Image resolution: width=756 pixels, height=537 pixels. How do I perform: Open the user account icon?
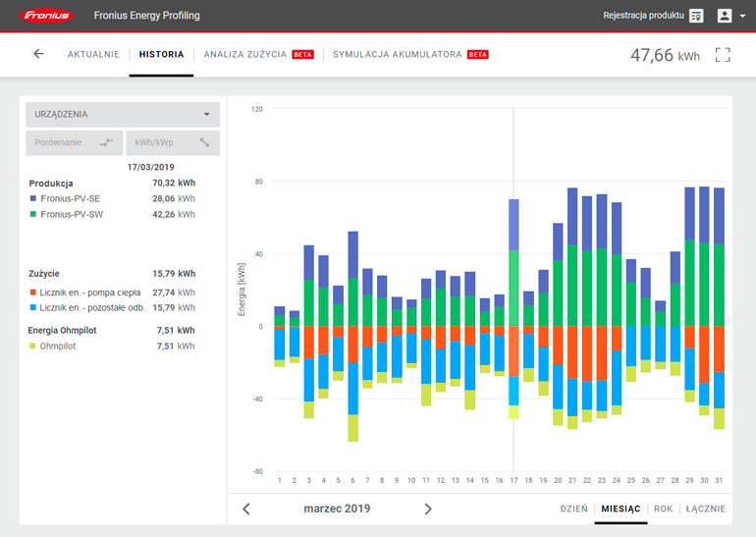[x=725, y=16]
